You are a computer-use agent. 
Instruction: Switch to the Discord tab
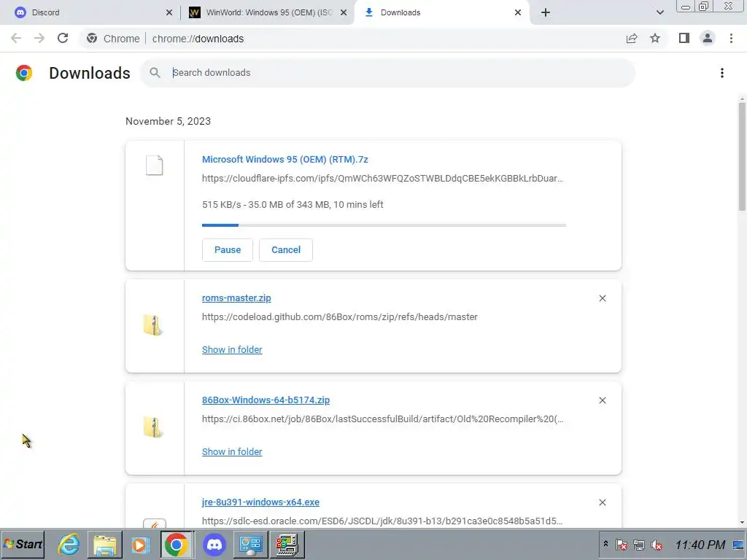coord(90,12)
